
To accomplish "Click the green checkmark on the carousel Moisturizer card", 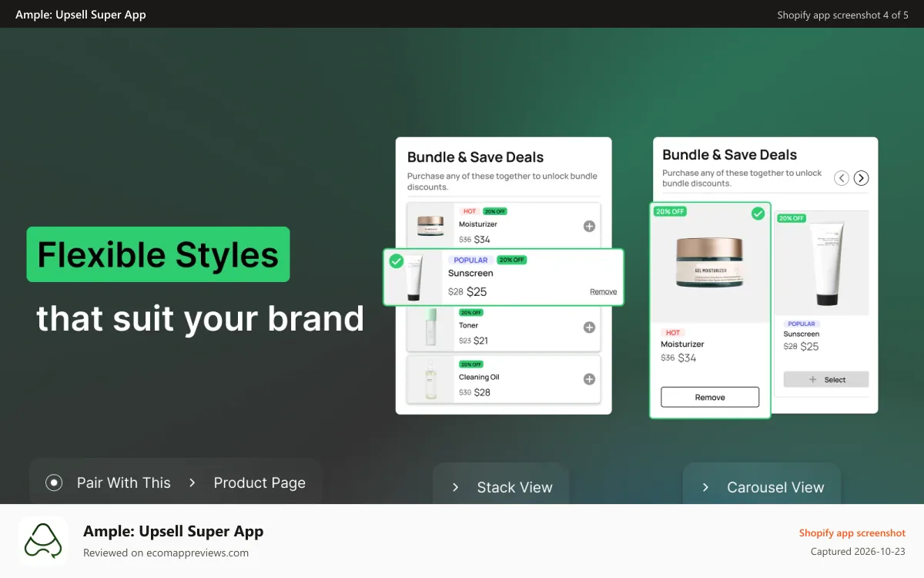I will point(758,213).
